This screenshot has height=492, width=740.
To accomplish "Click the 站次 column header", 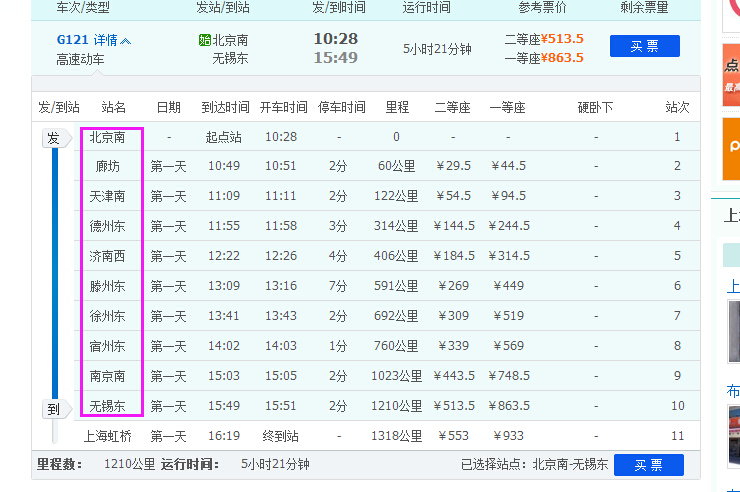I will point(677,108).
